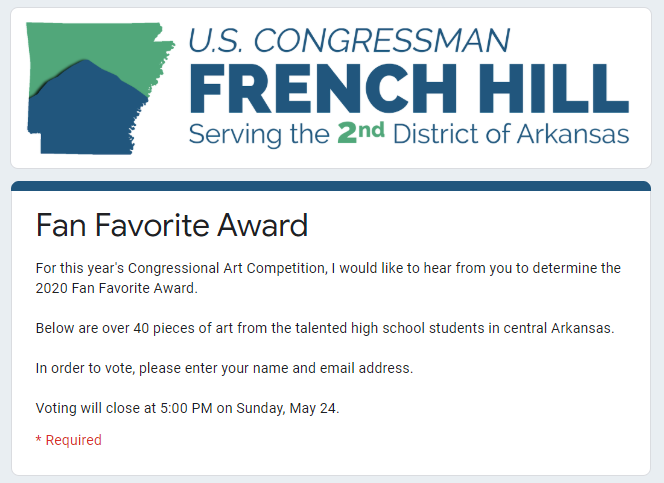The image size is (664, 483).
Task: Click the "central Arkansas" text in the description
Action: pos(558,328)
